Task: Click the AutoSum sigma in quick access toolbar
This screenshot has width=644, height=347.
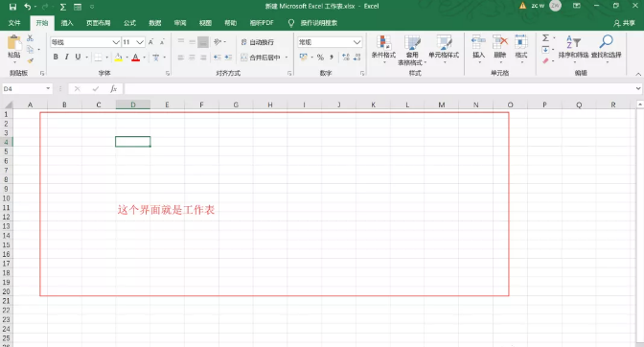Action: pos(63,7)
